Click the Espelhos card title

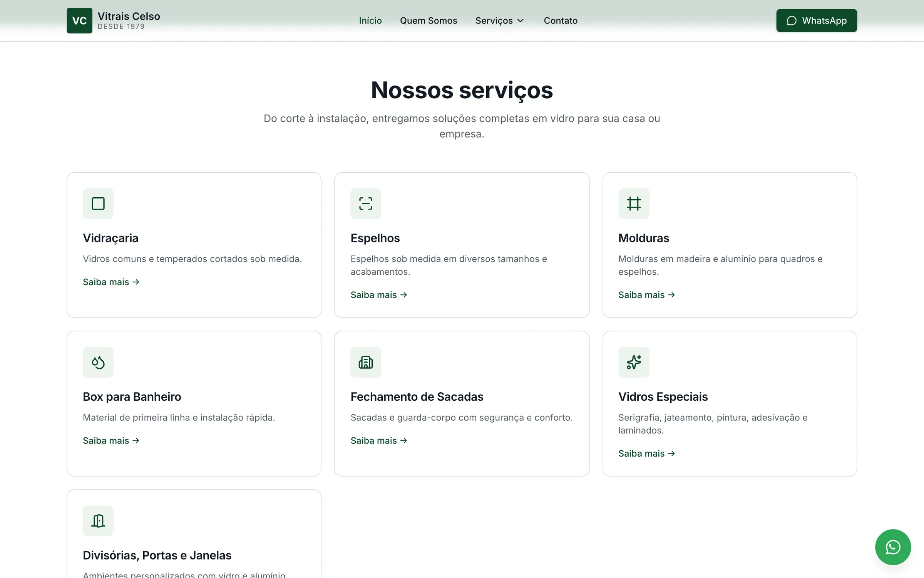pyautogui.click(x=375, y=238)
